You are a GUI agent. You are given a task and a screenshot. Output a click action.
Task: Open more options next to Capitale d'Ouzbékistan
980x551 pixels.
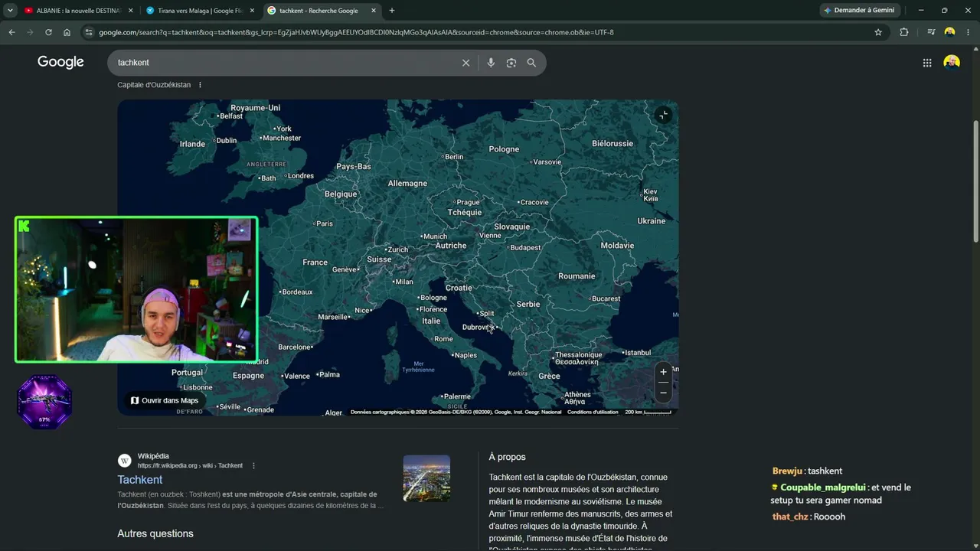coord(200,85)
